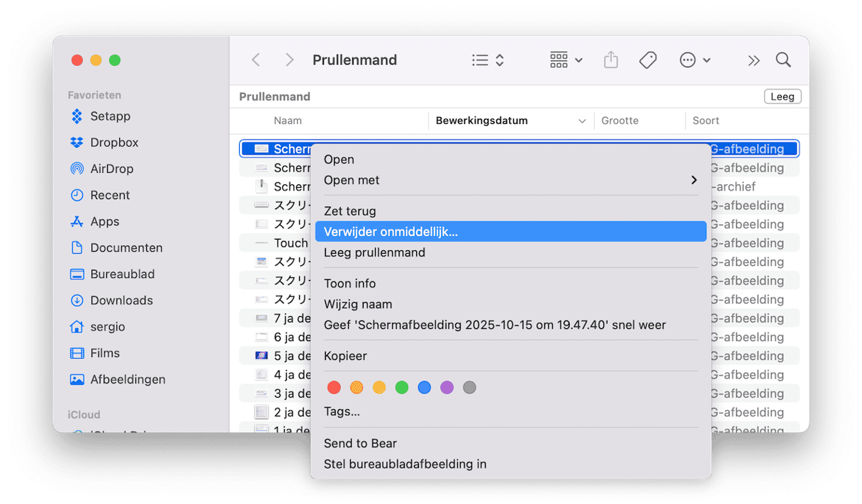Expand the Open met submenu
The image size is (862, 504).
pos(510,180)
